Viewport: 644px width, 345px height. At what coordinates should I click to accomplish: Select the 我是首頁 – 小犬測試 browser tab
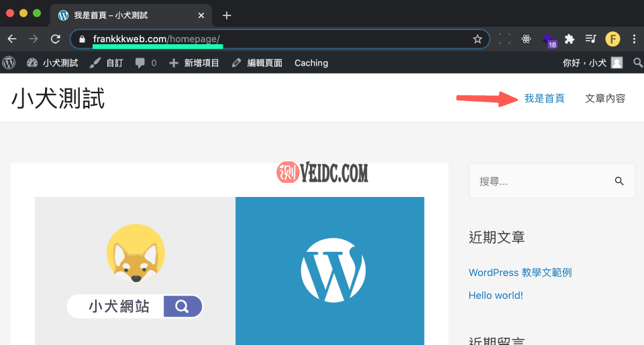(131, 15)
